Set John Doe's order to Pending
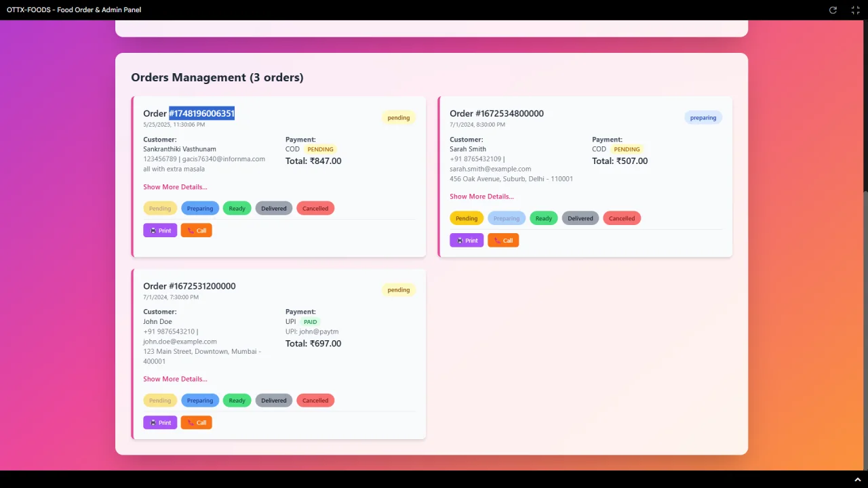 point(160,401)
